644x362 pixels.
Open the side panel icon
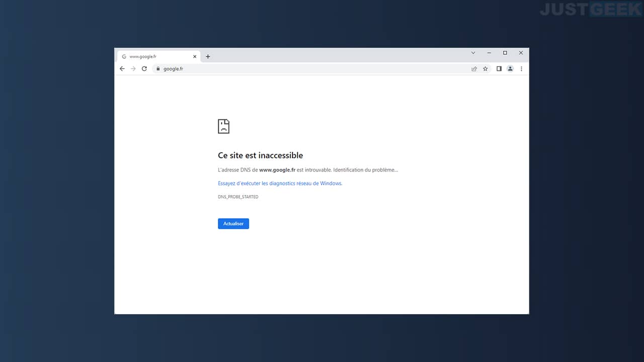point(499,69)
